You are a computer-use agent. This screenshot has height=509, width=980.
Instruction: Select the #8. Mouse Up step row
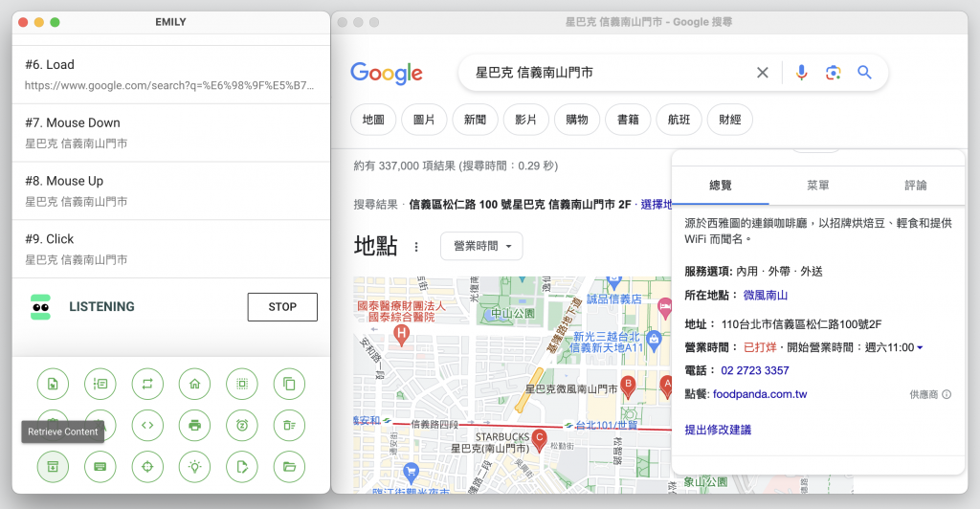pos(170,191)
